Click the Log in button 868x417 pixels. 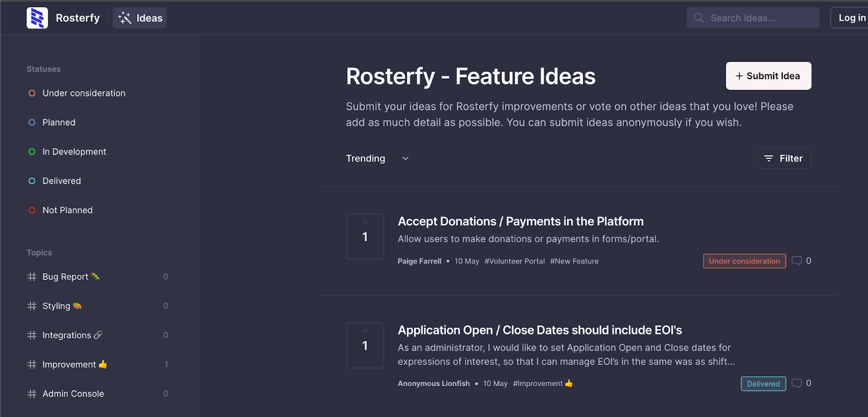click(x=851, y=18)
